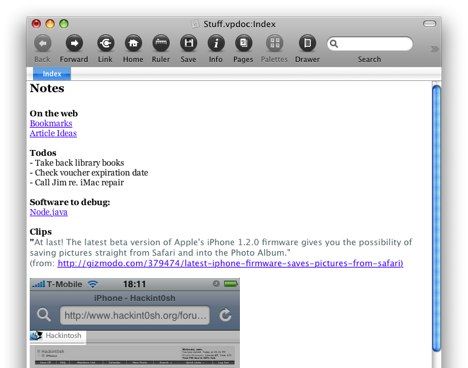This screenshot has height=368, width=468.
Task: Click the Link toolbar icon
Action: [106, 43]
